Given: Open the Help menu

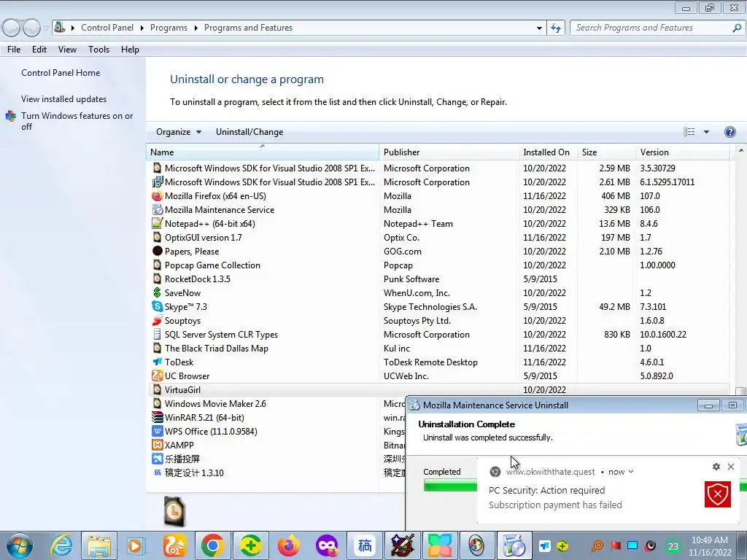Looking at the screenshot, I should click(x=130, y=50).
